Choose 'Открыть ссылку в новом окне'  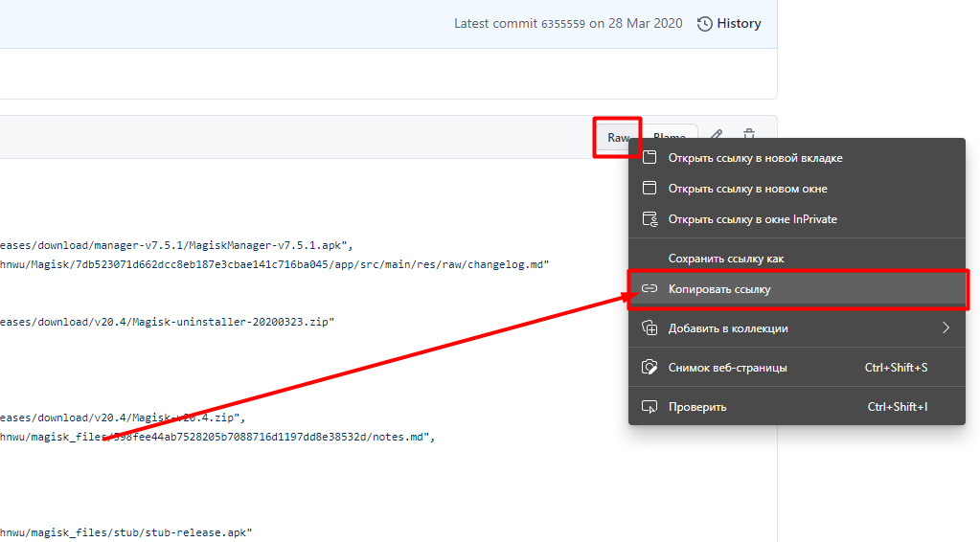click(747, 189)
